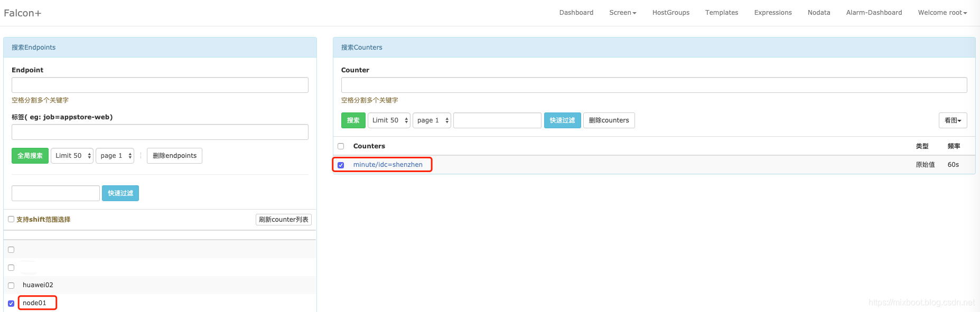This screenshot has height=312, width=980.
Task: Click the 刷新counter列表 button
Action: click(x=284, y=220)
